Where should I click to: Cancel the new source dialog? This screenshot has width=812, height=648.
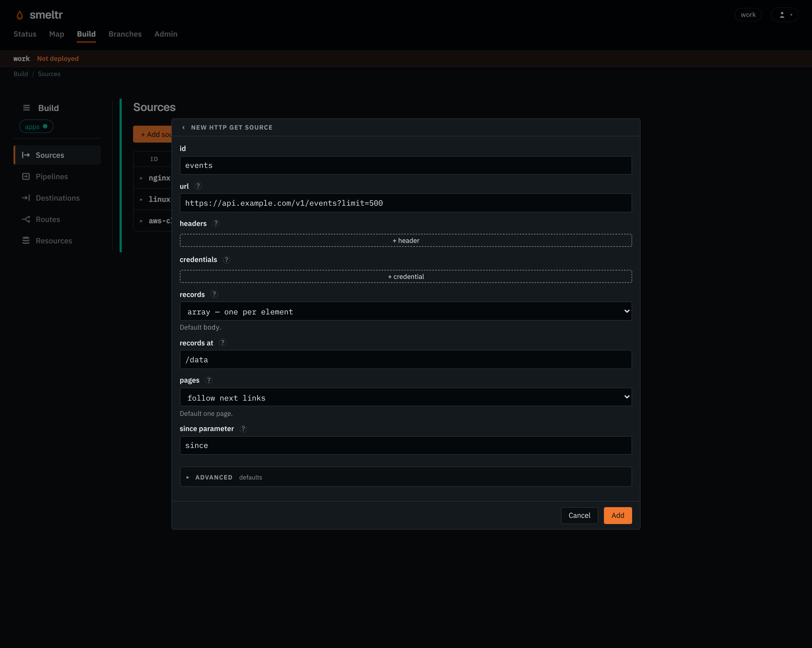click(x=579, y=516)
